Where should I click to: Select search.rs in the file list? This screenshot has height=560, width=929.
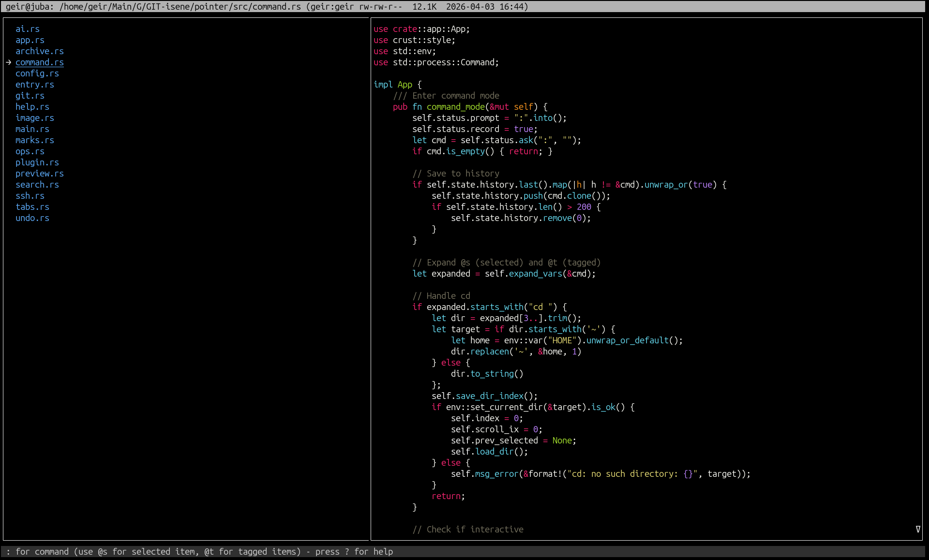(x=37, y=185)
